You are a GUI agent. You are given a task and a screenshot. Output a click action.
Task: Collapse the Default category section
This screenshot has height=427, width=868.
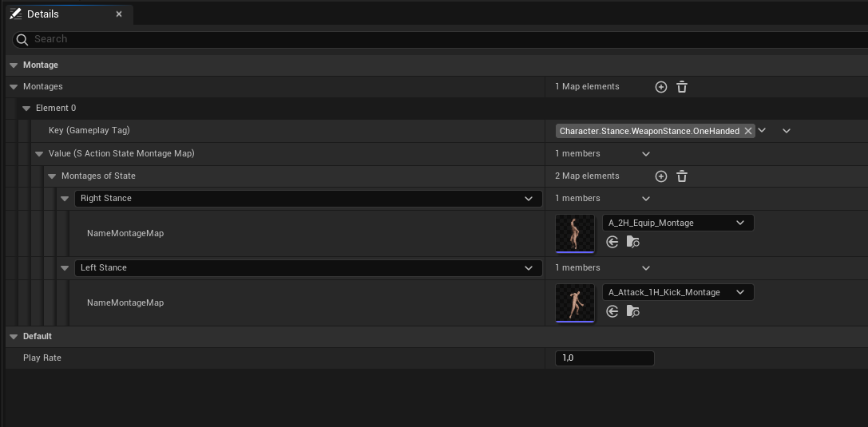tap(13, 337)
